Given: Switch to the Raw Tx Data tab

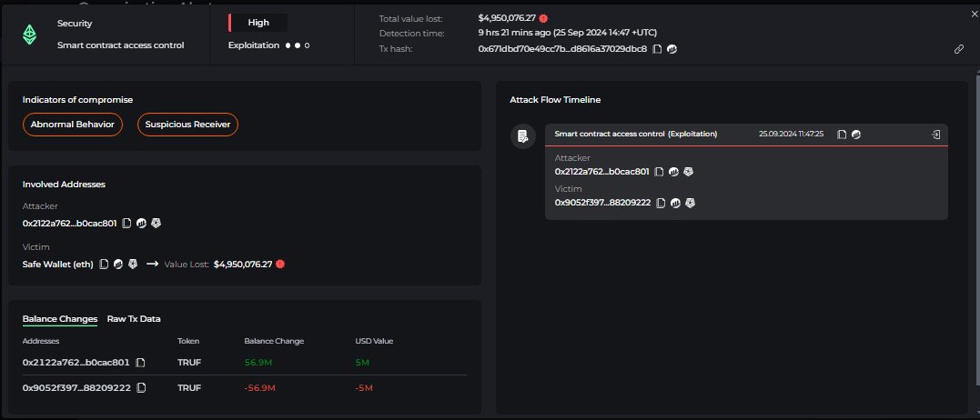Looking at the screenshot, I should click(134, 319).
